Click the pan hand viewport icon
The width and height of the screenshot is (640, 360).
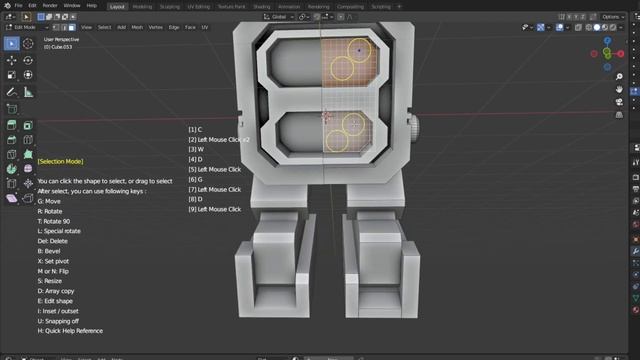619,89
